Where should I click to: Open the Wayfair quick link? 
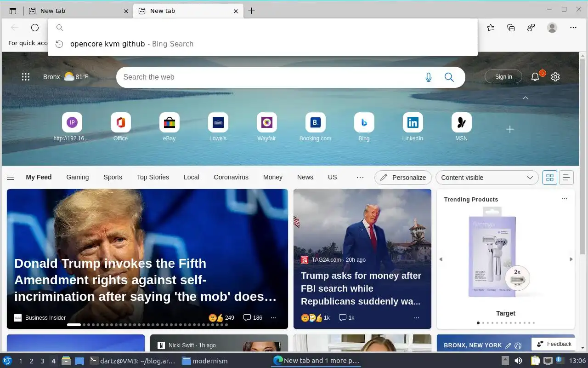pos(266,126)
